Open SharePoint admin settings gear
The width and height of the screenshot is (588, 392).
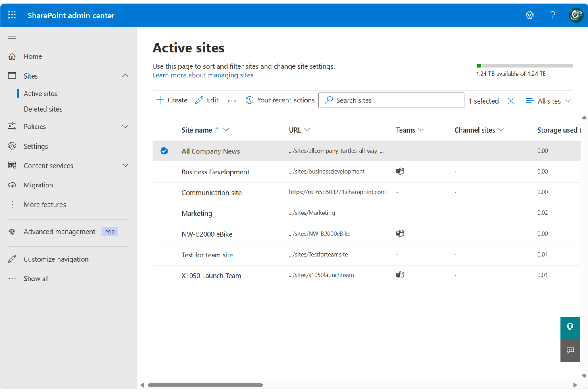coord(530,15)
